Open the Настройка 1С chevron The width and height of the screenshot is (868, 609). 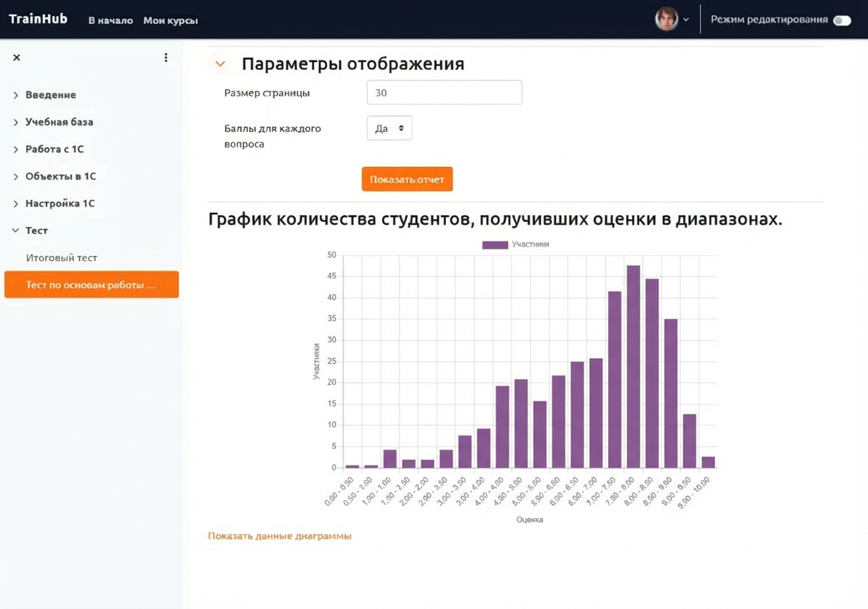[x=14, y=203]
